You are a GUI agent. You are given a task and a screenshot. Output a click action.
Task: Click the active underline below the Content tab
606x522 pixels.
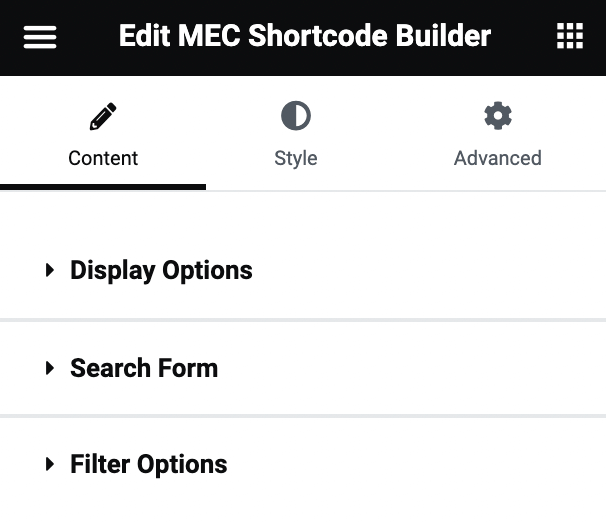(x=103, y=187)
